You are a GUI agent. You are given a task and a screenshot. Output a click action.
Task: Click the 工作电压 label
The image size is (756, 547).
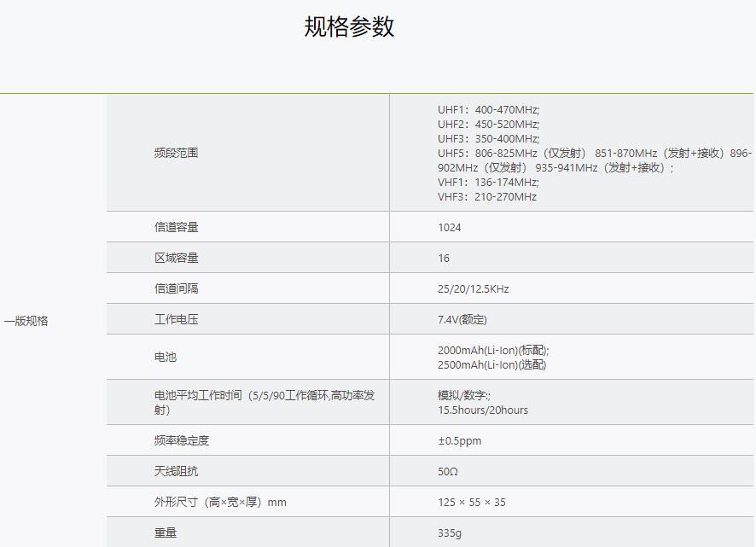pyautogui.click(x=176, y=319)
